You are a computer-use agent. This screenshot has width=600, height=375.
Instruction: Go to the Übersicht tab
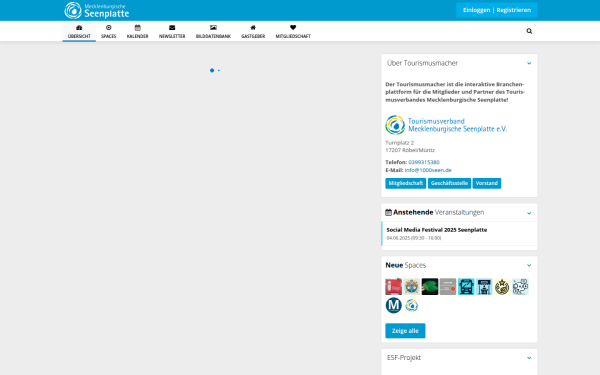(79, 31)
